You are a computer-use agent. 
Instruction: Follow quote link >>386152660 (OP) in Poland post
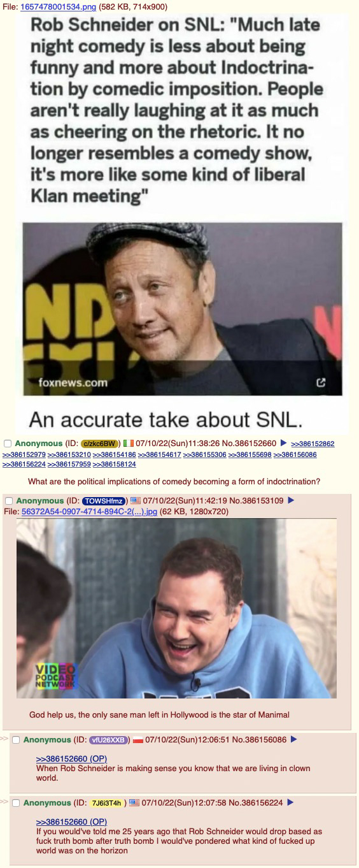coord(71,758)
